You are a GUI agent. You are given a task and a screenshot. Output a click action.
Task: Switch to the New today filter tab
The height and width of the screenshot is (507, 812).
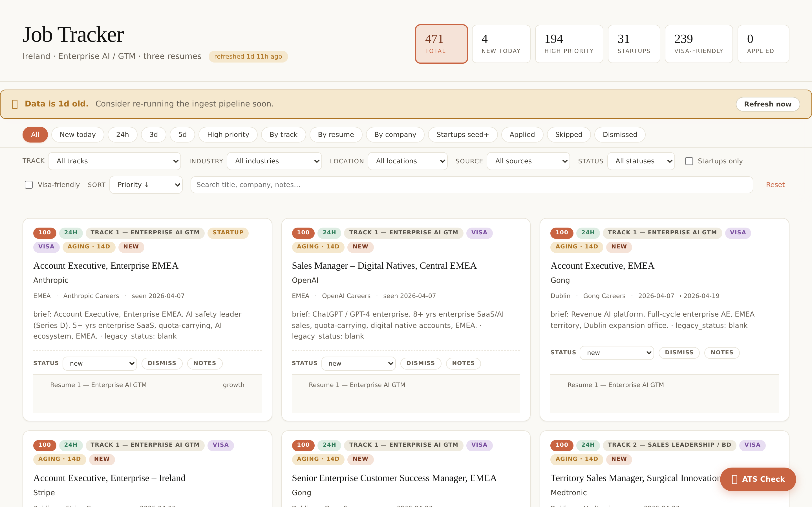click(x=78, y=134)
